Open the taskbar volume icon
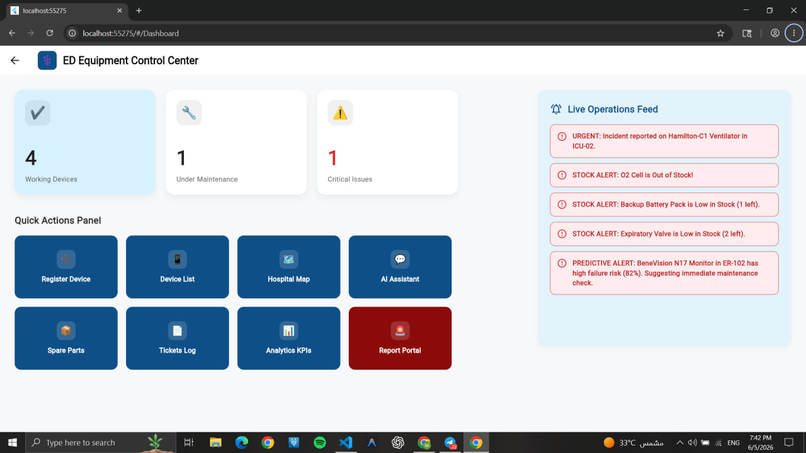Screen dimensions: 806x453 [x=692, y=442]
